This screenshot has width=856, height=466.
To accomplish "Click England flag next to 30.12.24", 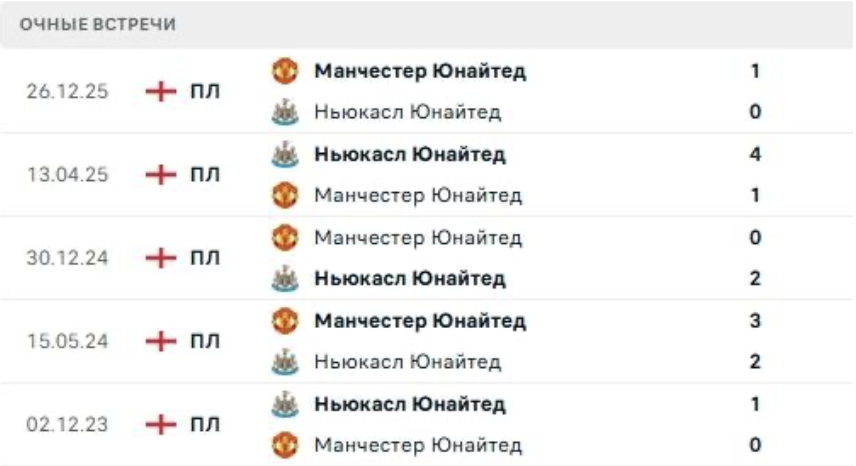I will [x=160, y=258].
